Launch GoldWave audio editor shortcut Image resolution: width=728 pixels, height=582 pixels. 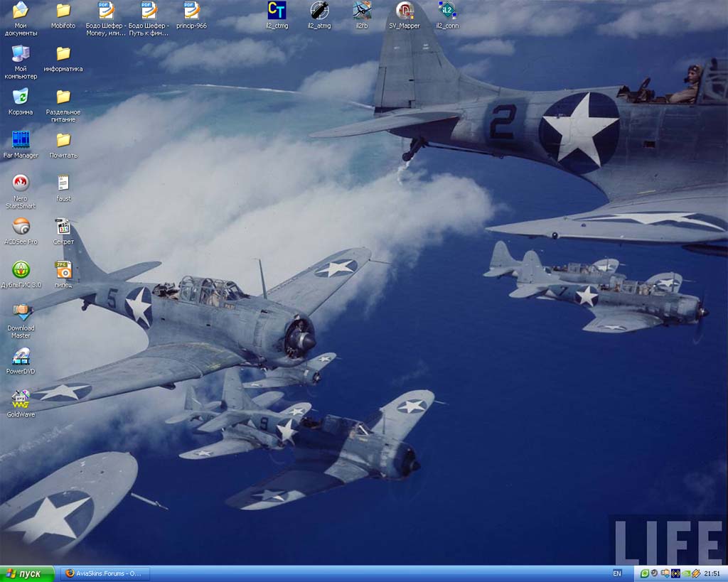tap(21, 399)
